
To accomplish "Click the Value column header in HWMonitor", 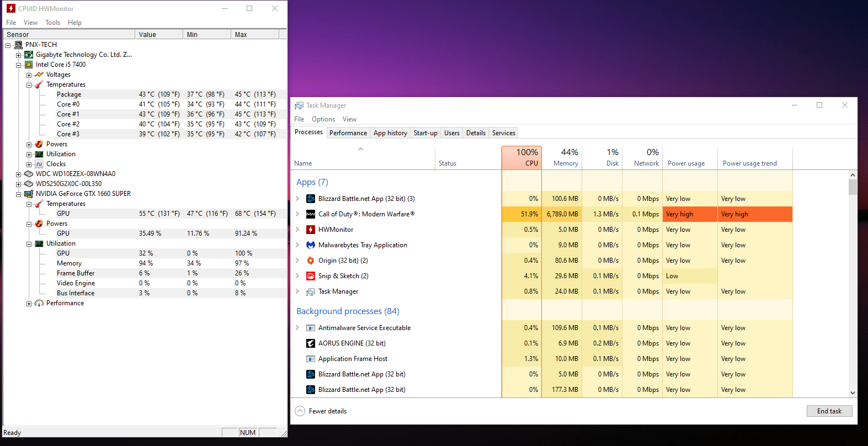I will point(159,34).
